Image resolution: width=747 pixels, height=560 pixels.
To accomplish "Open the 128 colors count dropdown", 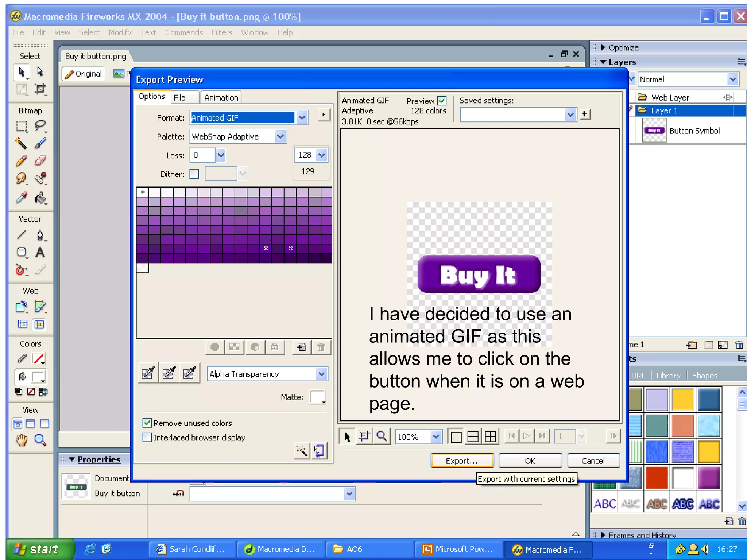I will 321,155.
